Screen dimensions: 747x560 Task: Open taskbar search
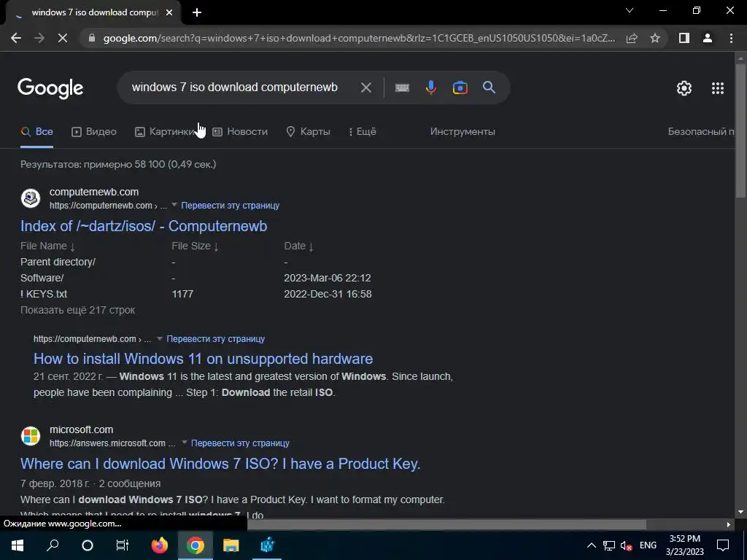53,545
